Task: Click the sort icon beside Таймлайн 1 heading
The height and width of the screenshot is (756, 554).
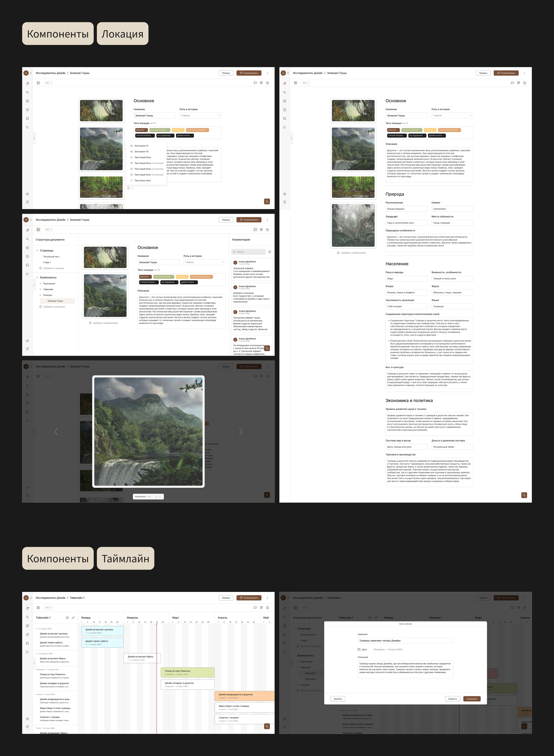Action: pos(73,618)
